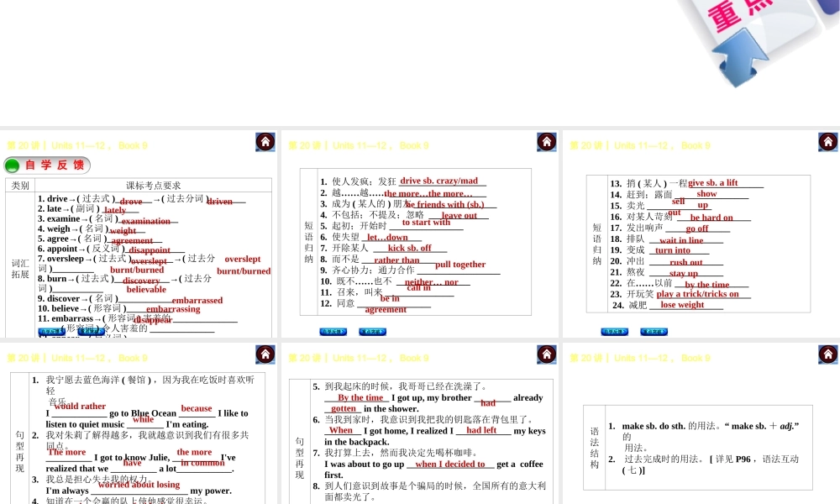
Task: Click the home icon on the bottom-middle slide
Action: tap(547, 354)
